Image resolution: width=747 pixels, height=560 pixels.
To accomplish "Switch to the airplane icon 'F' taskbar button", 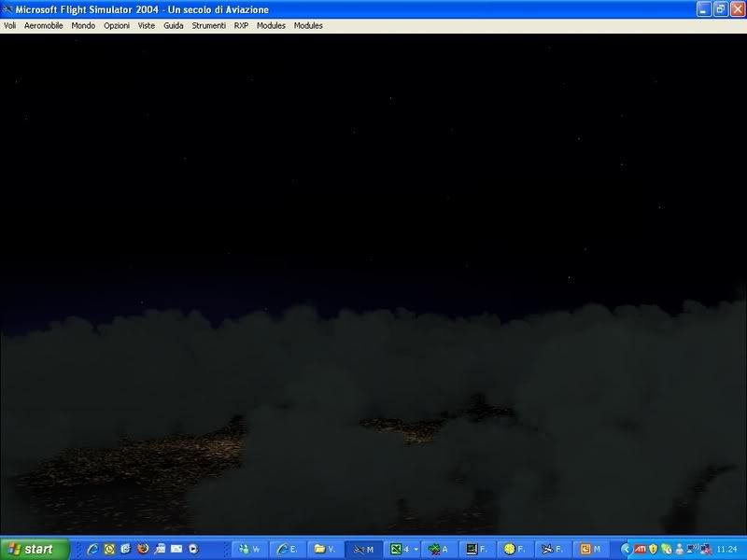I will 553,550.
